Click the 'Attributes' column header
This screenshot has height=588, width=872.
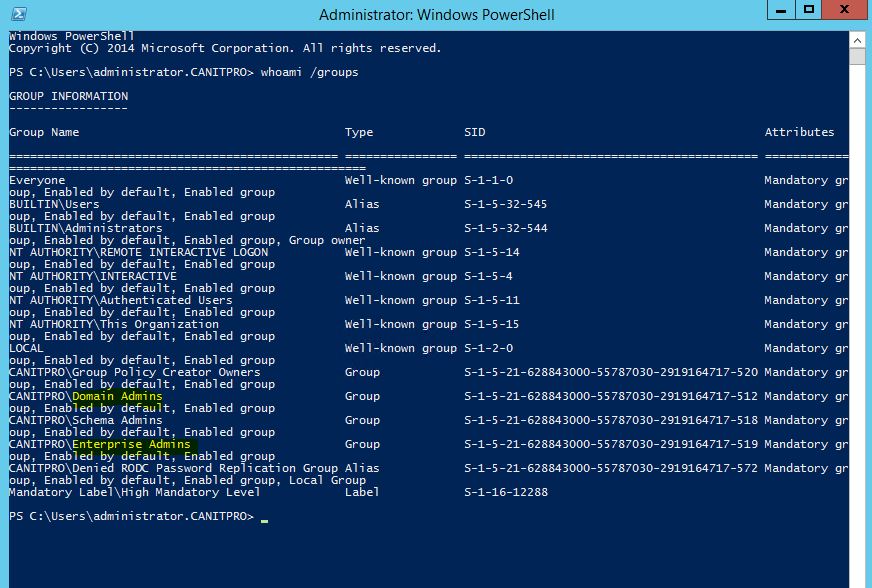(799, 132)
